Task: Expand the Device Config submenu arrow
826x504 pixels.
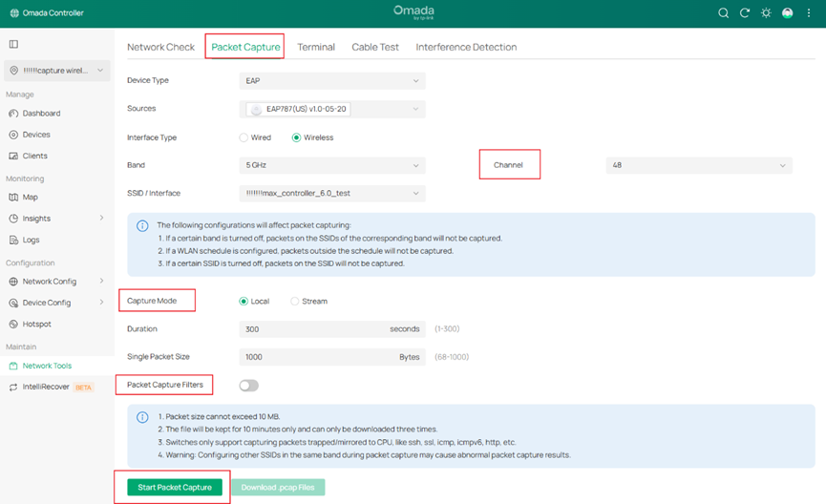Action: pos(101,303)
